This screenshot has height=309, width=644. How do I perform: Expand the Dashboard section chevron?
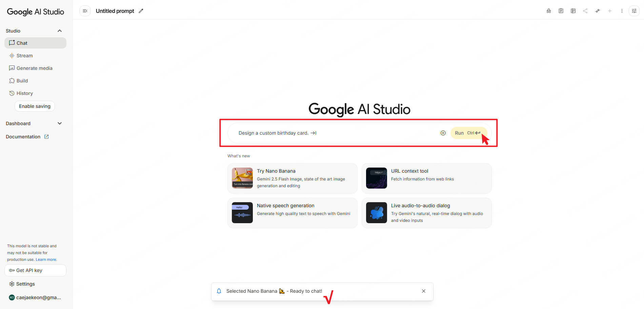point(60,123)
